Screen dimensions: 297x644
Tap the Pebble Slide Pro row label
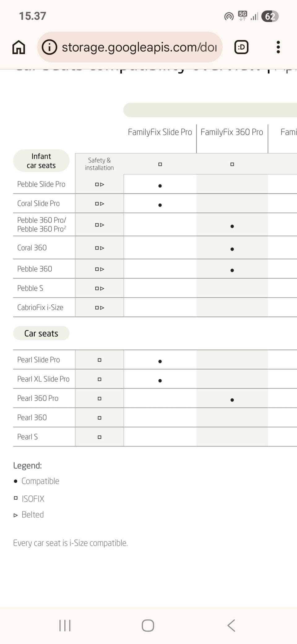tap(41, 184)
